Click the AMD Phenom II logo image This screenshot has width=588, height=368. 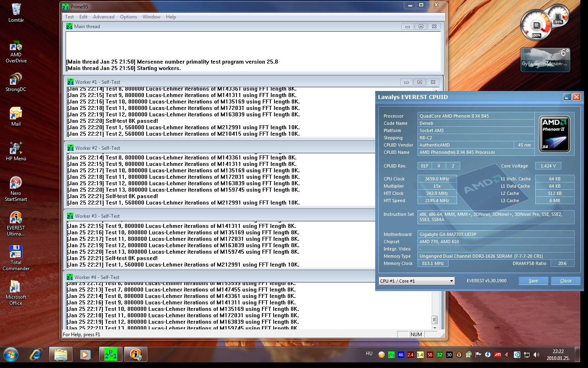coord(555,134)
